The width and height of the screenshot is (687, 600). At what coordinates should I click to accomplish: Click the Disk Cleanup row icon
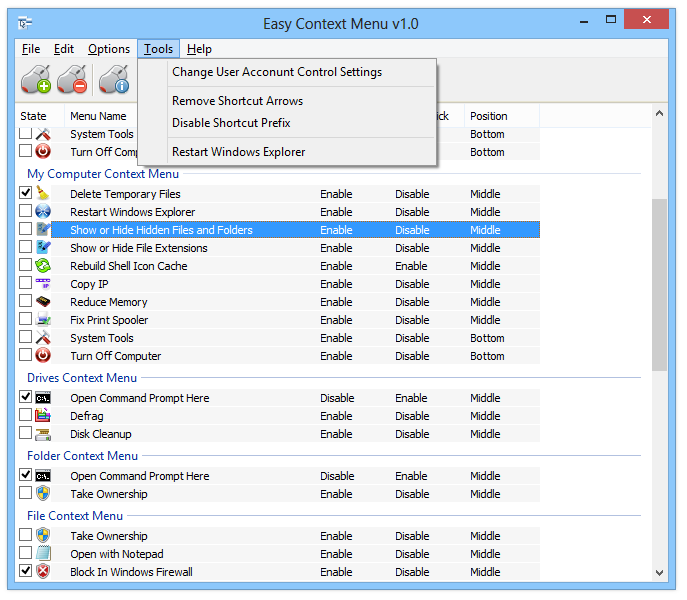(x=43, y=433)
